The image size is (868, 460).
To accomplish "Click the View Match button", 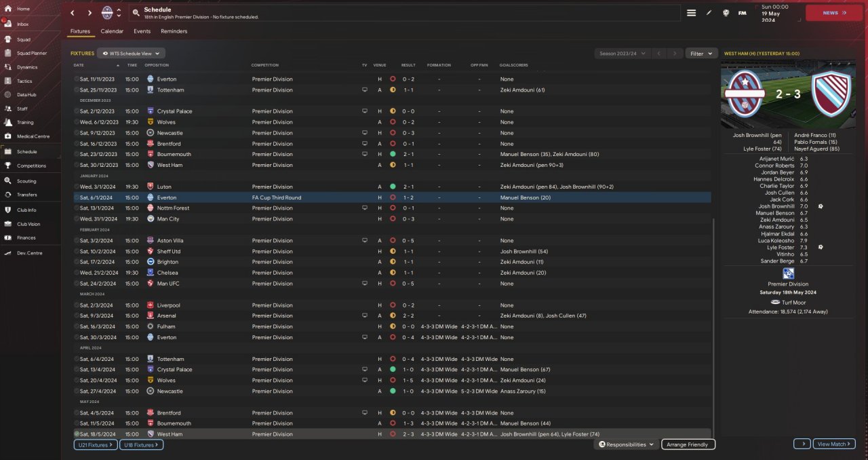I will [x=833, y=444].
